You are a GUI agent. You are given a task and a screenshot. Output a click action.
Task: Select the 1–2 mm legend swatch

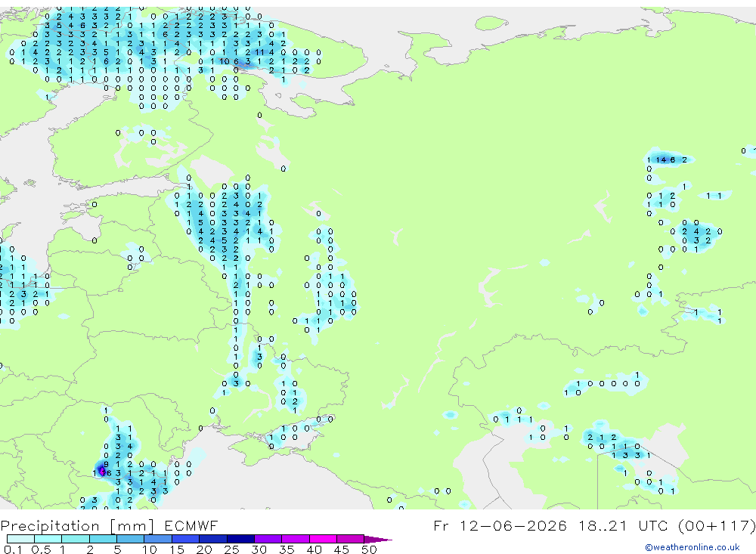point(75,539)
